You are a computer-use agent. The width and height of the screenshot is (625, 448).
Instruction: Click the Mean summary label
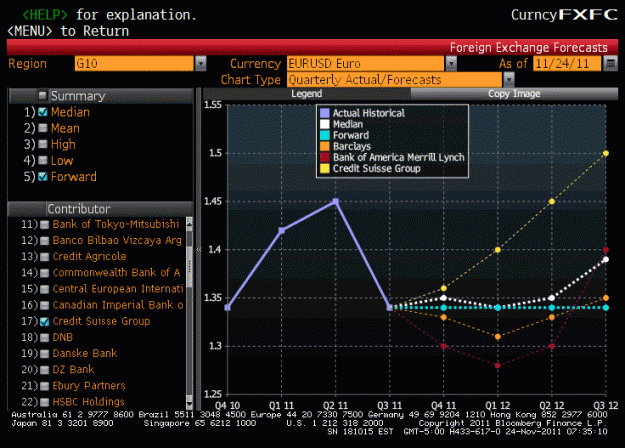65,128
